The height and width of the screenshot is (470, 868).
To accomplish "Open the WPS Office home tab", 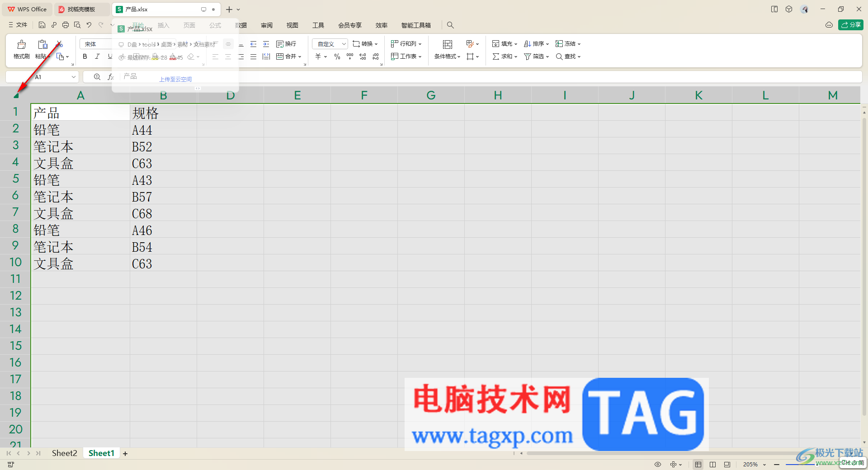I will point(28,9).
